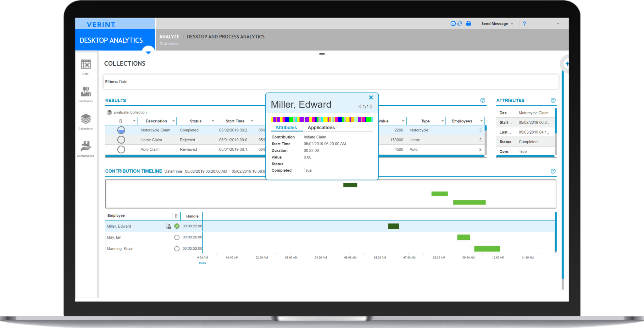Select the Auto Claim radio button
The image size is (644, 328).
tap(121, 149)
